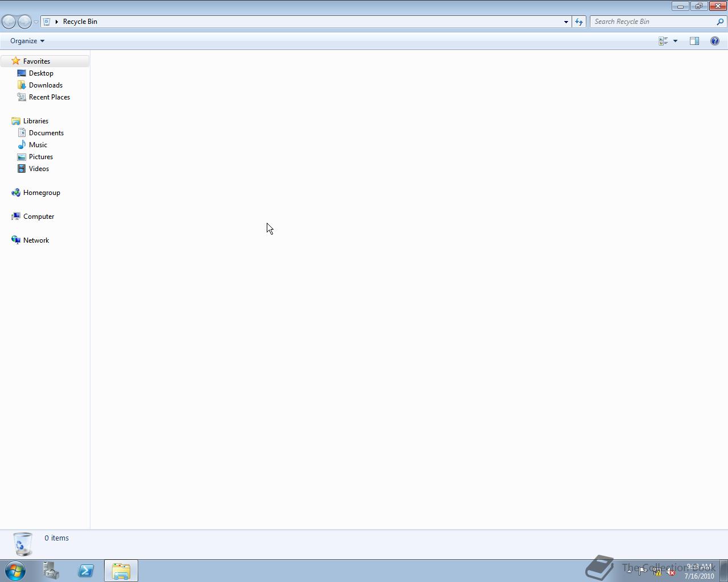Open the Windows Start menu
Image resolution: width=728 pixels, height=582 pixels.
pos(15,571)
